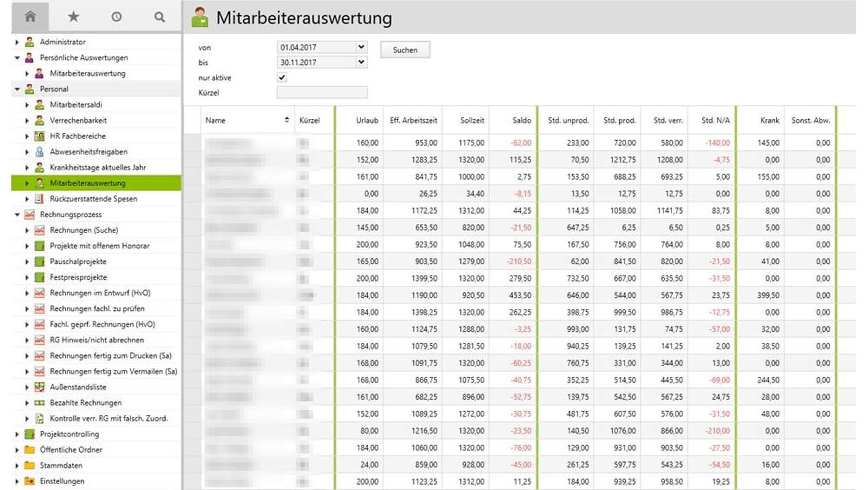The width and height of the screenshot is (868, 490).
Task: Click the Bezahlte Rechnungen money icon
Action: click(40, 403)
